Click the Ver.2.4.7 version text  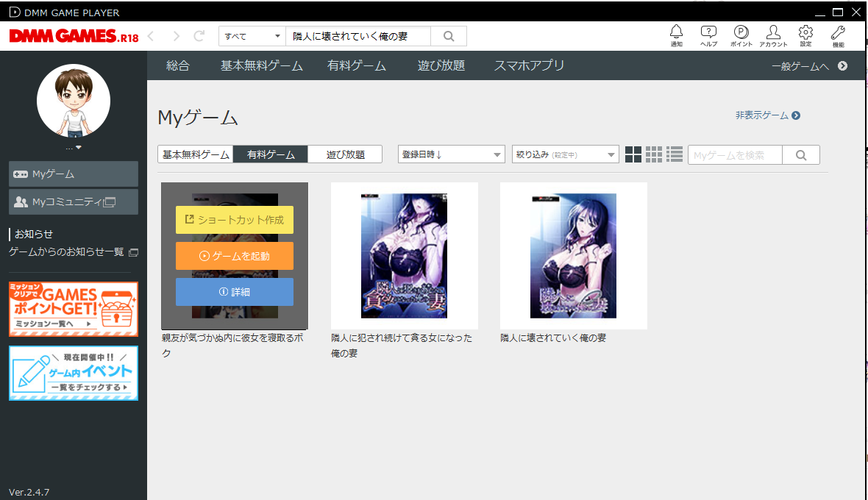coord(29,492)
